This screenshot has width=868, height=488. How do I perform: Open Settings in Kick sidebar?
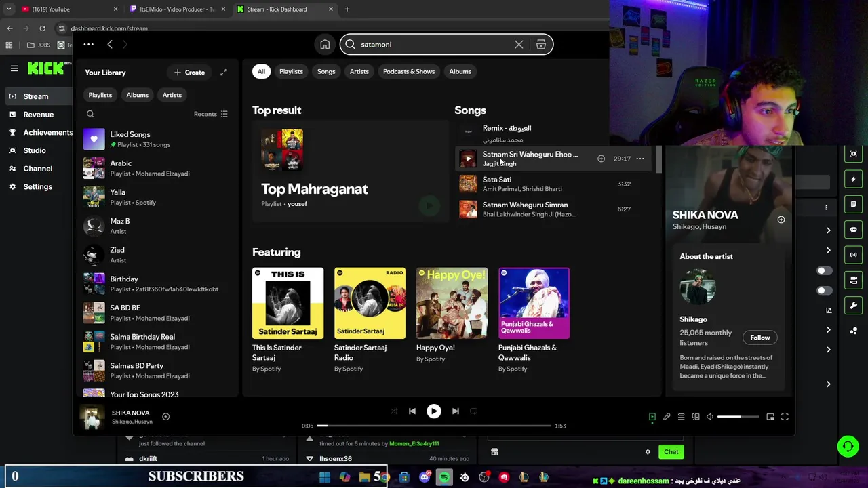point(36,187)
